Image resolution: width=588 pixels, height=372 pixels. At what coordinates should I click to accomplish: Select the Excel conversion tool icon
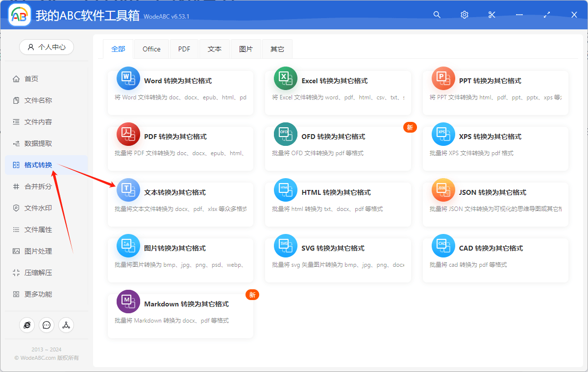[286, 78]
